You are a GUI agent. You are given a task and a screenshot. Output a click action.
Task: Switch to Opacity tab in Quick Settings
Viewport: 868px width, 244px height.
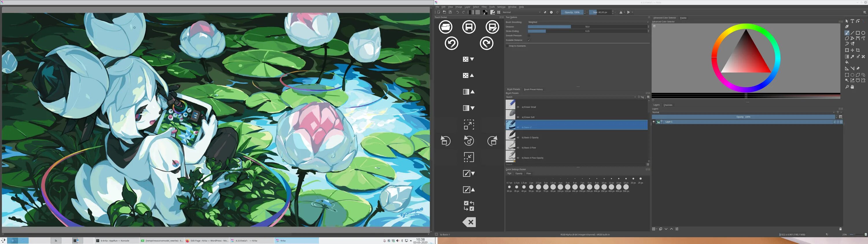point(518,174)
